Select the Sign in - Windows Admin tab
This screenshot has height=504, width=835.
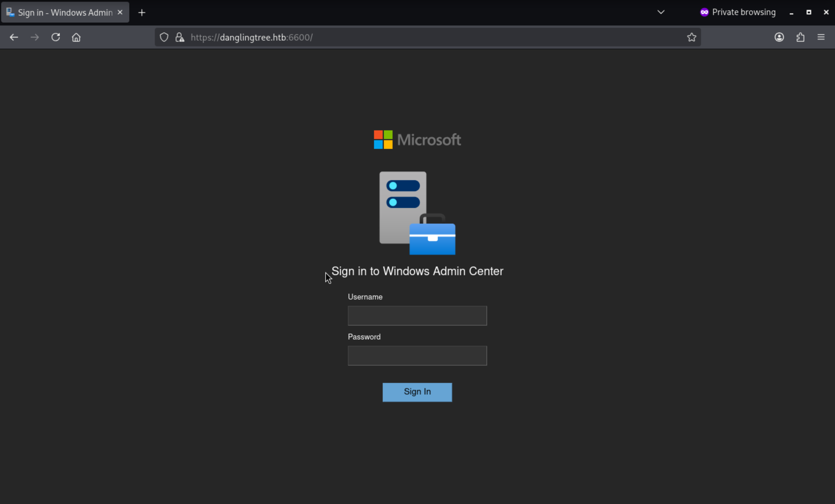pyautogui.click(x=65, y=12)
